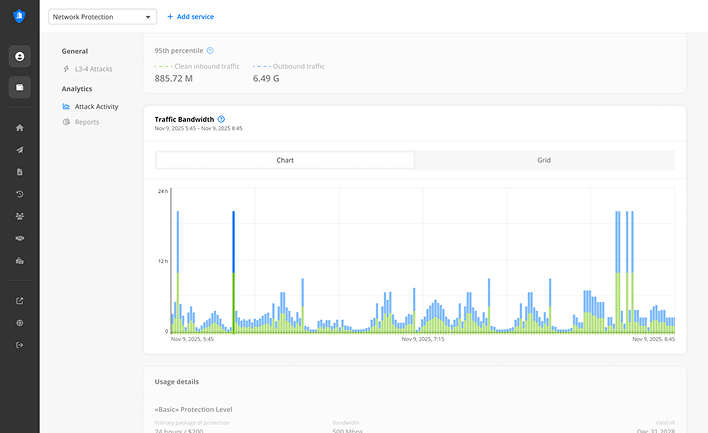This screenshot has height=433, width=708.
Task: Switch to the Grid view tab
Action: [544, 160]
